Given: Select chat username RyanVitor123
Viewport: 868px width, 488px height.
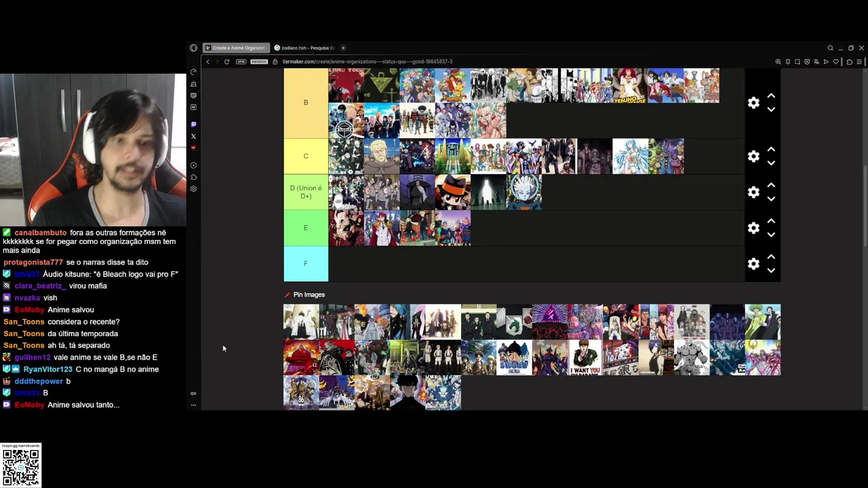Looking at the screenshot, I should pyautogui.click(x=47, y=369).
